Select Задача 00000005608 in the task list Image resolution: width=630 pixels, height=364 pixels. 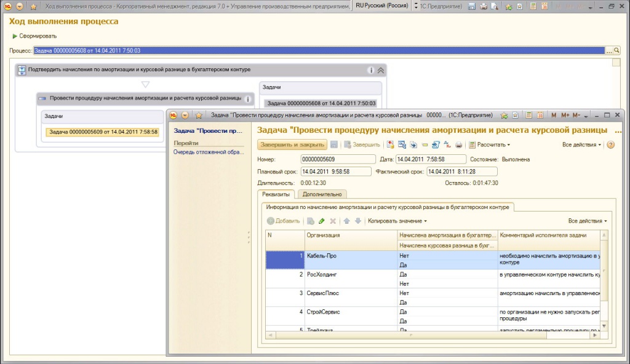coord(321,103)
